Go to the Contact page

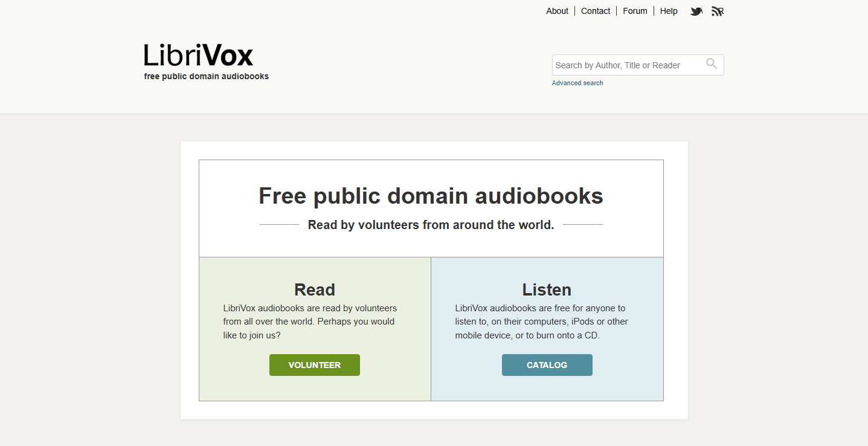coord(595,11)
